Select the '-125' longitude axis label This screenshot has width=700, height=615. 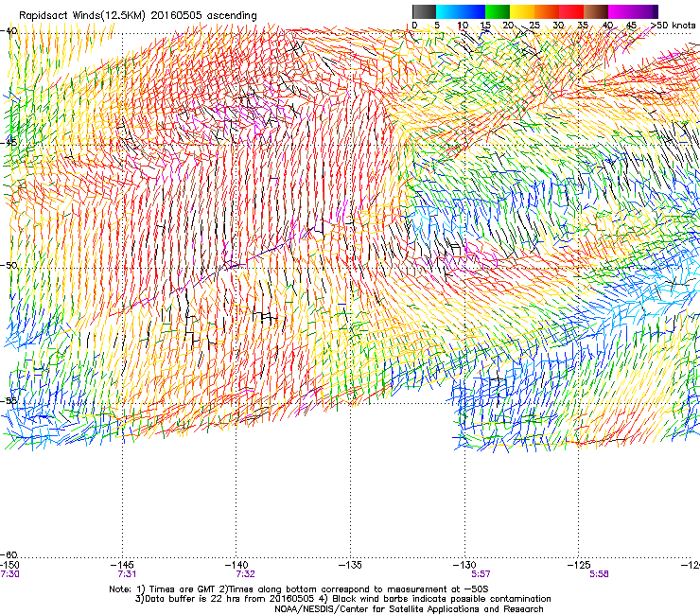[580, 566]
